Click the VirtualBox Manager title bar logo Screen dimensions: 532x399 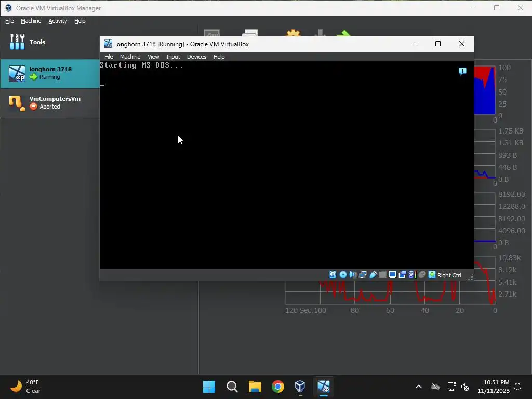pyautogui.click(x=8, y=8)
